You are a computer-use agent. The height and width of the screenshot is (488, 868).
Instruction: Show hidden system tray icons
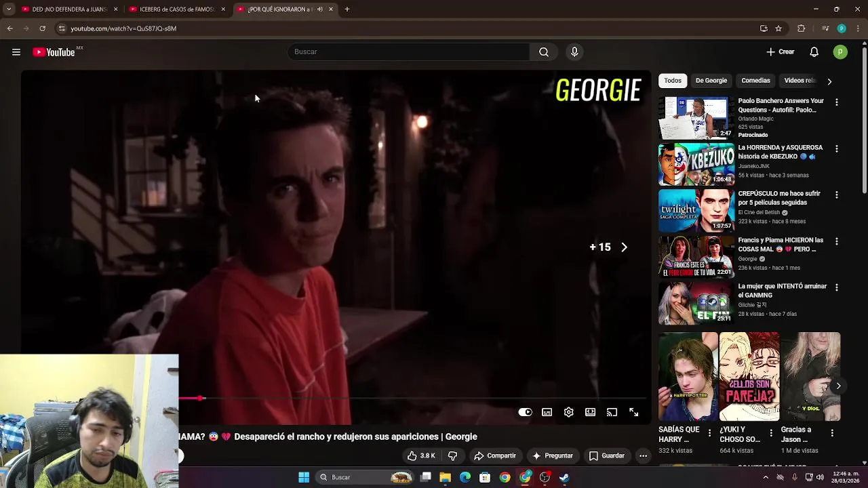[766, 477]
